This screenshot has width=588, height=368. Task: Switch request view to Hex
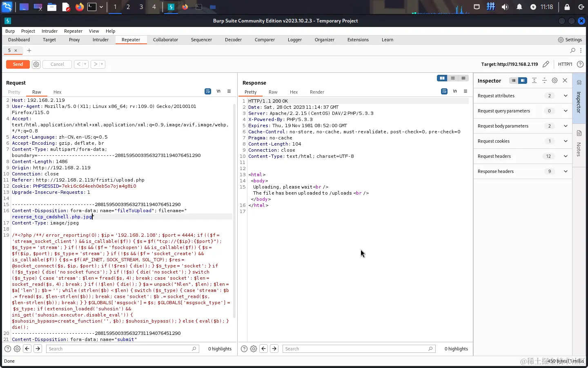[57, 92]
